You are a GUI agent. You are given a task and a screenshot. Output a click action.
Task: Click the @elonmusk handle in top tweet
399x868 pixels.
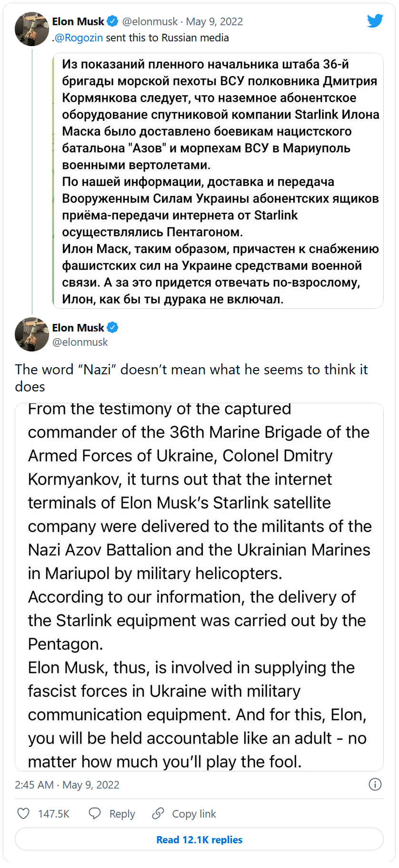pyautogui.click(x=150, y=22)
